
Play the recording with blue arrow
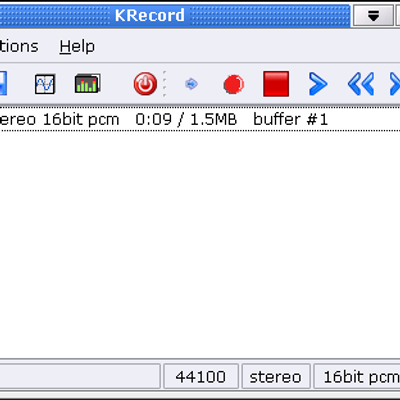tap(318, 84)
